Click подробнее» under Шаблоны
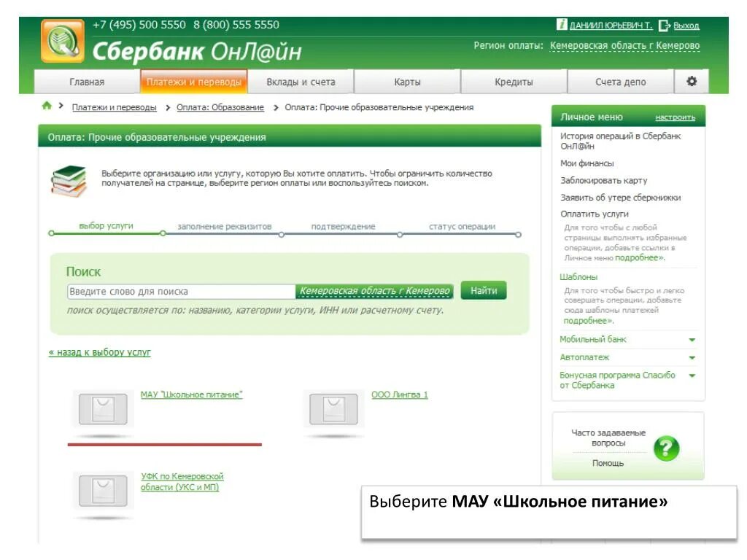 click(x=589, y=321)
